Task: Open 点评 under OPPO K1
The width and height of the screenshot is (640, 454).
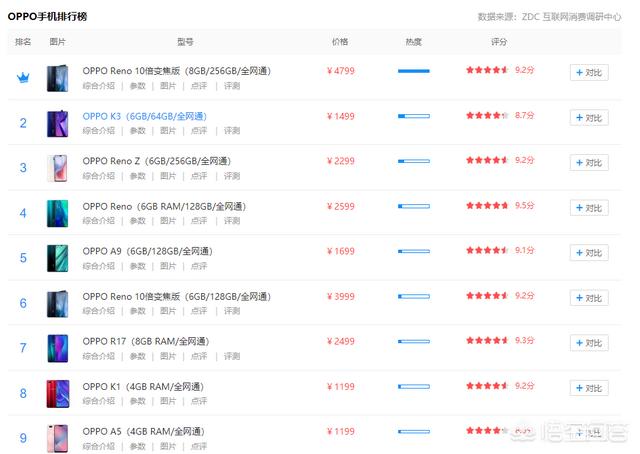Action: [x=199, y=401]
